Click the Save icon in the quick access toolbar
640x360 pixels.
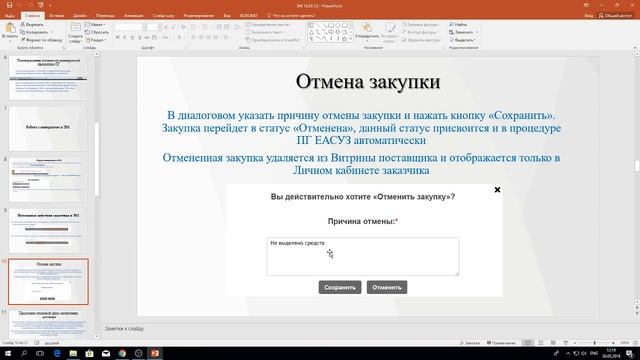click(9, 5)
